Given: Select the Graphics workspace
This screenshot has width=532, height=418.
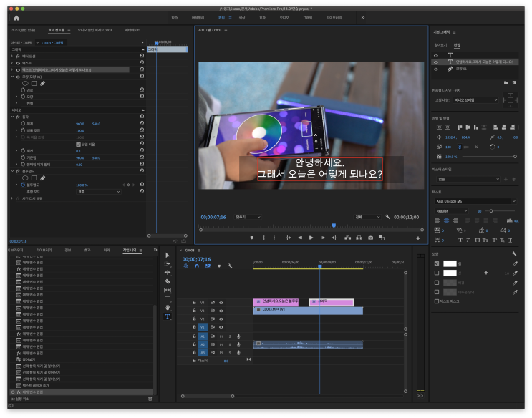Looking at the screenshot, I should 307,18.
